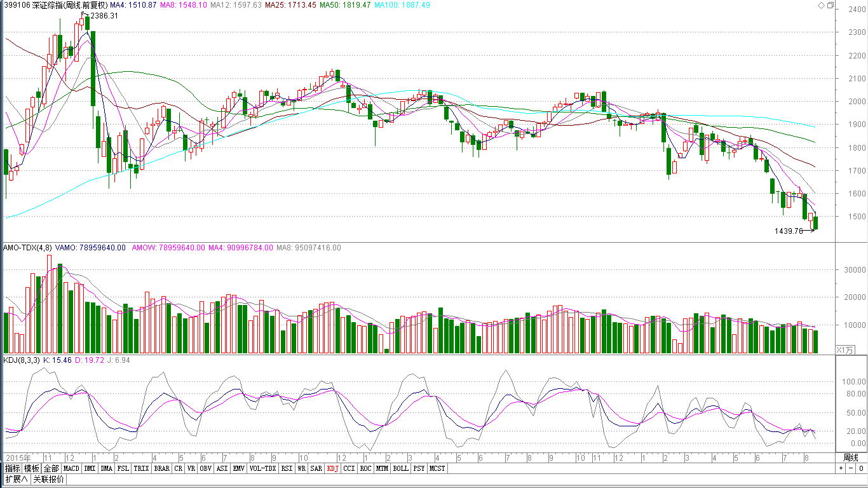Click the tallest red volume bar
868x488 pixels.
point(49,304)
